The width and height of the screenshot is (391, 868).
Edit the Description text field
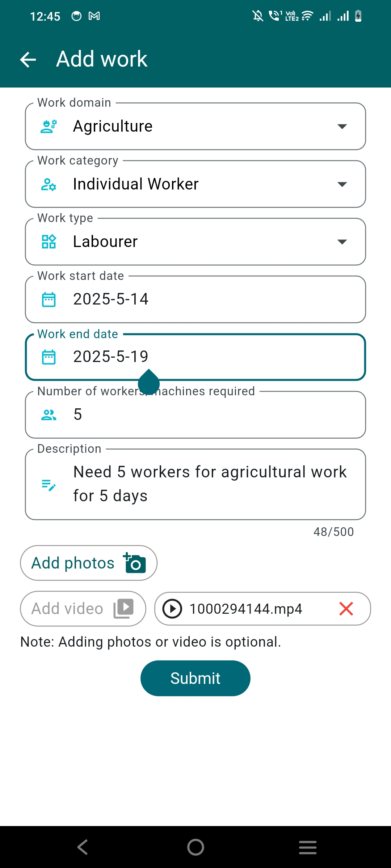coord(195,485)
